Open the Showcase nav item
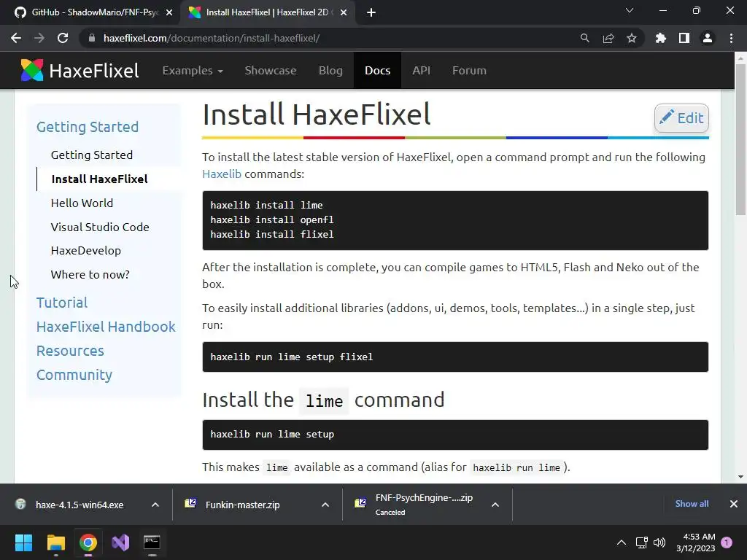 [271, 71]
